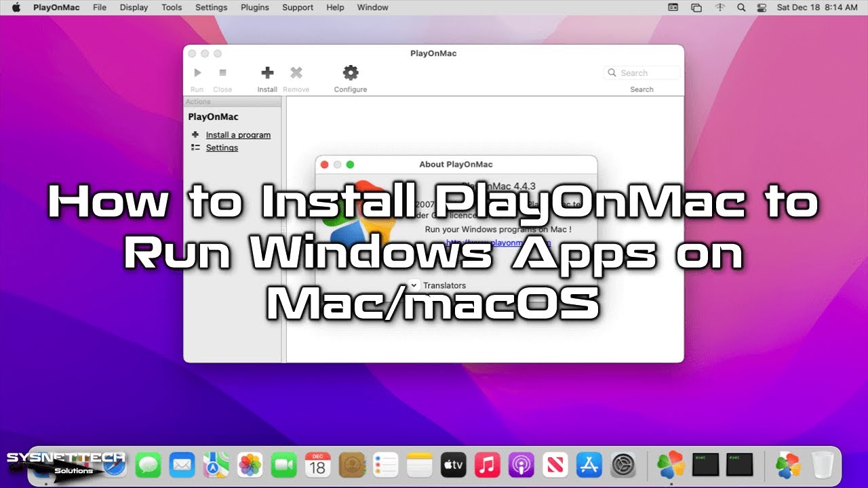The image size is (868, 488).
Task: Open Mail from the Dock
Action: tap(182, 466)
